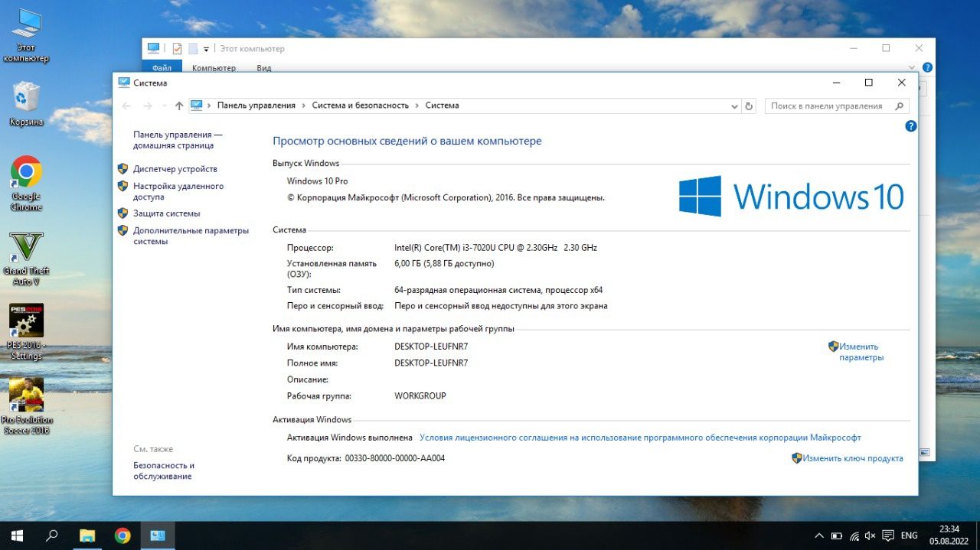The image size is (980, 550).
Task: Click the Система breadcrumb segment
Action: (442, 106)
